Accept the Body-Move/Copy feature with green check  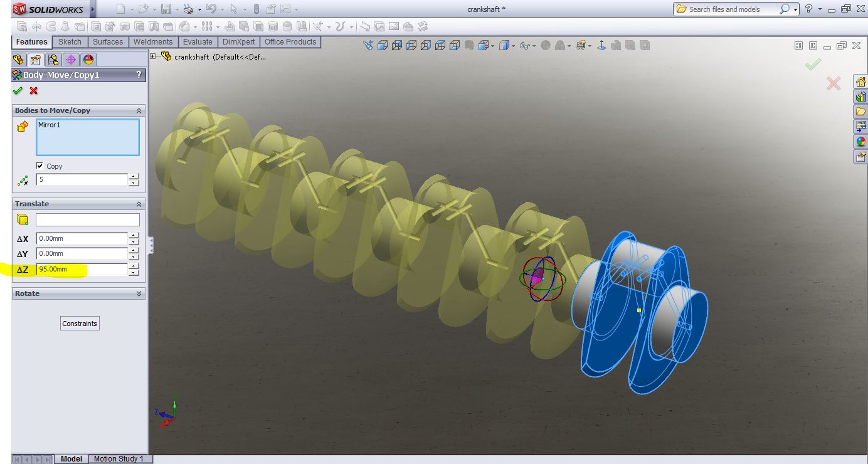[x=18, y=90]
